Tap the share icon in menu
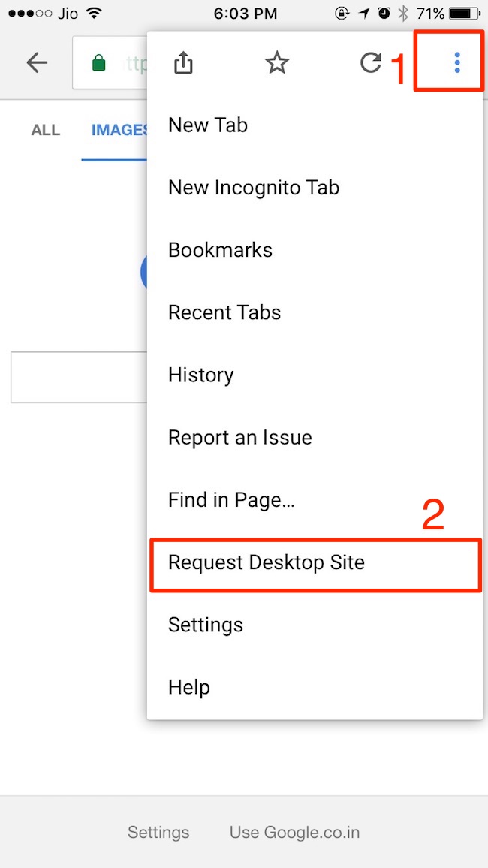488x868 pixels. click(x=183, y=63)
